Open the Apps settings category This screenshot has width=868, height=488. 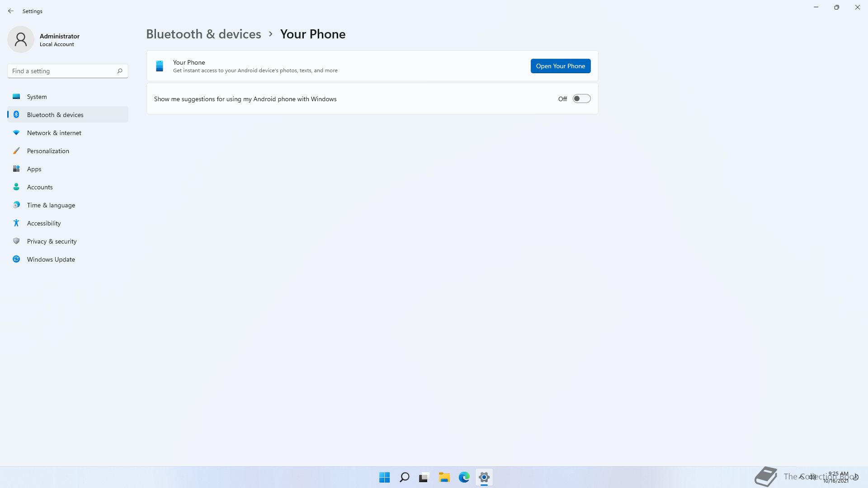[x=68, y=169]
